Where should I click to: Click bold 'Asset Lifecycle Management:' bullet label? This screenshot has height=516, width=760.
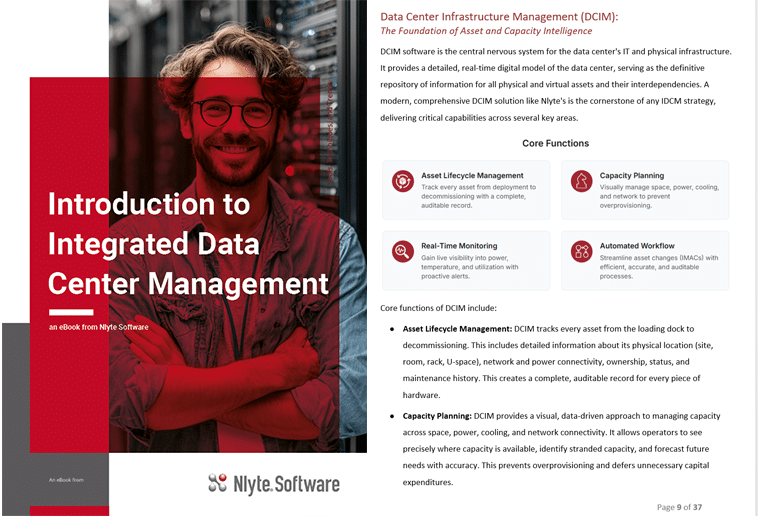pos(457,329)
